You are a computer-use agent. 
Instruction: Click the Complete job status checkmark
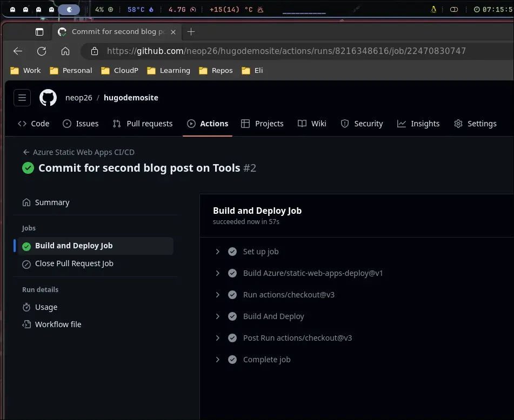click(232, 360)
